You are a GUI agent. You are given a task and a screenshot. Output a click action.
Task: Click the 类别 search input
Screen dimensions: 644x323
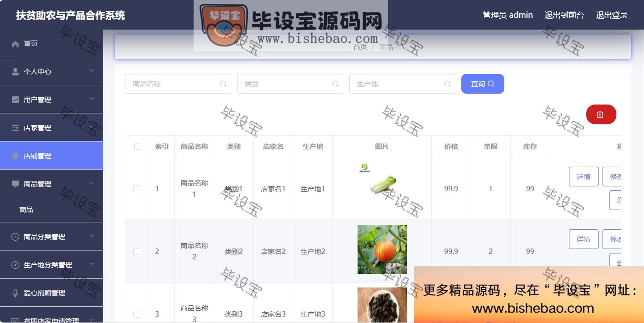(290, 84)
